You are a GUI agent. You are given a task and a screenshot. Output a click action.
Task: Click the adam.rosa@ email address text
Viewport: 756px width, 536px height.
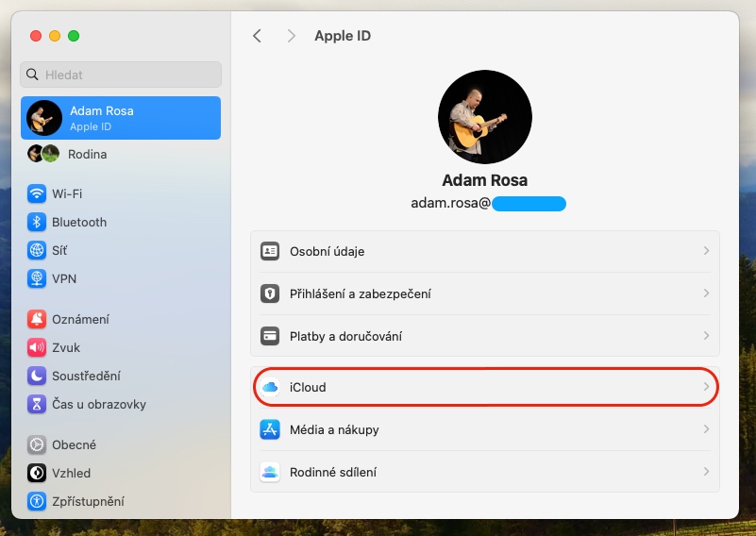[451, 203]
